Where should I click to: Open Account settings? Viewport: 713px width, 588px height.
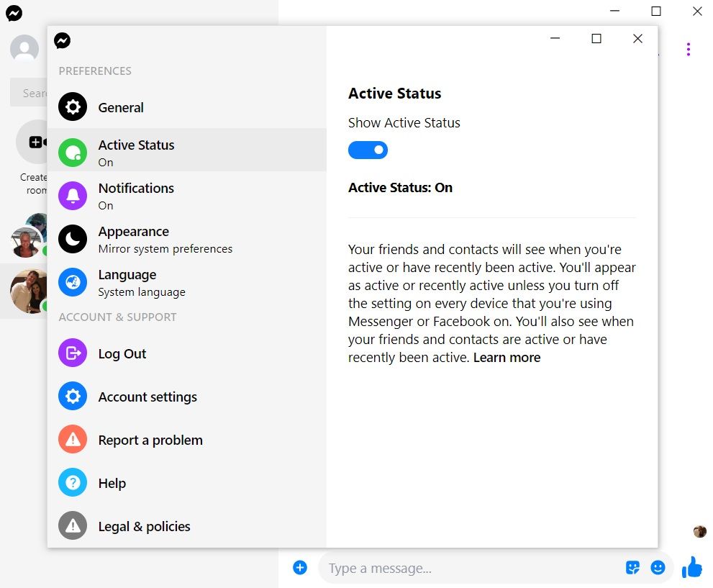pyautogui.click(x=147, y=397)
